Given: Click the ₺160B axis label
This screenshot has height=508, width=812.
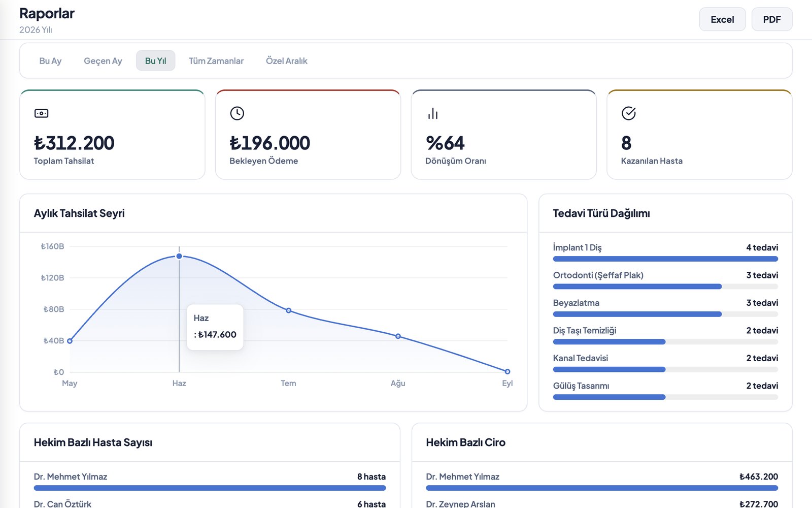Looking at the screenshot, I should 53,246.
